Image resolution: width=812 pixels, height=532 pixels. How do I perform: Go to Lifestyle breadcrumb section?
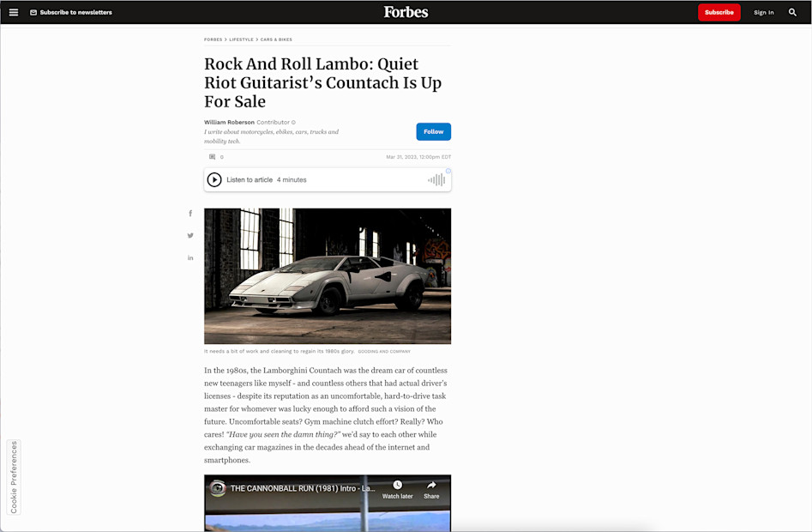point(241,39)
